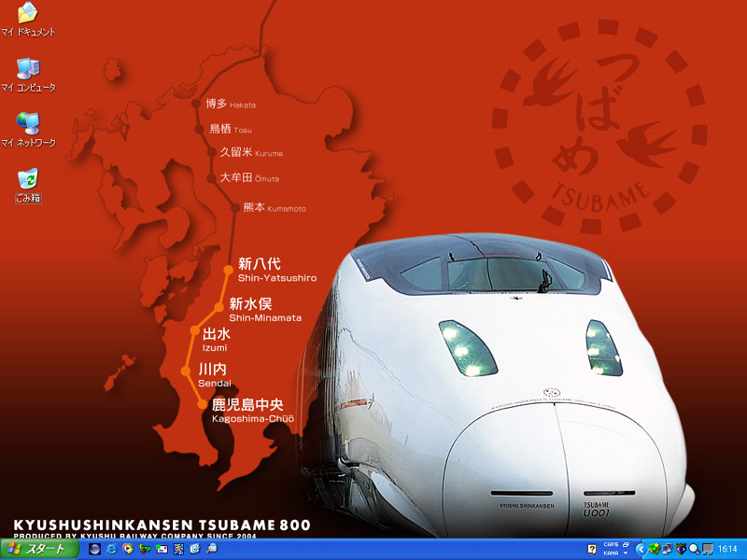This screenshot has width=747, height=560.
Task: Click the green tray icon beside the chevron
Action: pyautogui.click(x=655, y=549)
